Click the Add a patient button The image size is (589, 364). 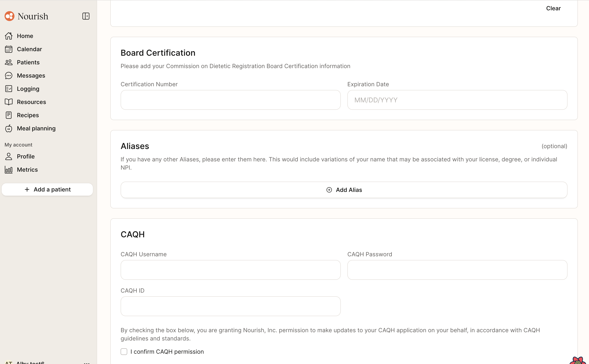tap(47, 189)
